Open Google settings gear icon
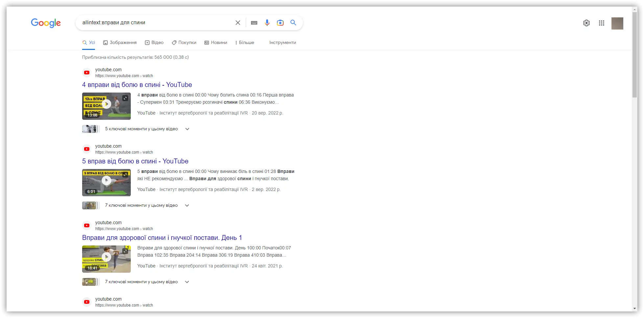 pyautogui.click(x=586, y=23)
